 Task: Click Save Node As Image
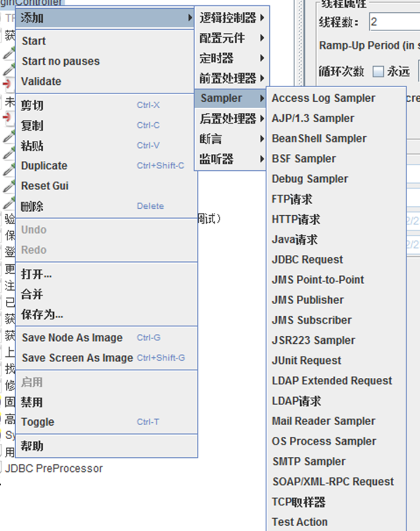106,337
